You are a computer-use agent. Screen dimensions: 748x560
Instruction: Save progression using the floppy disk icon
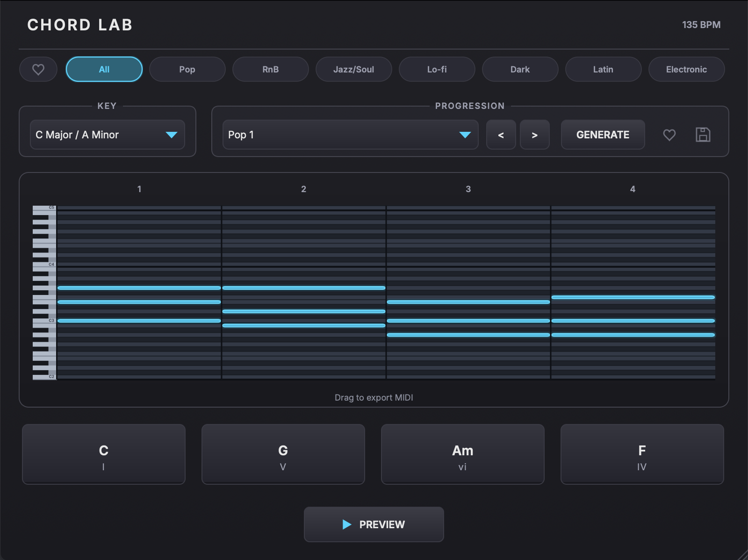pyautogui.click(x=703, y=135)
